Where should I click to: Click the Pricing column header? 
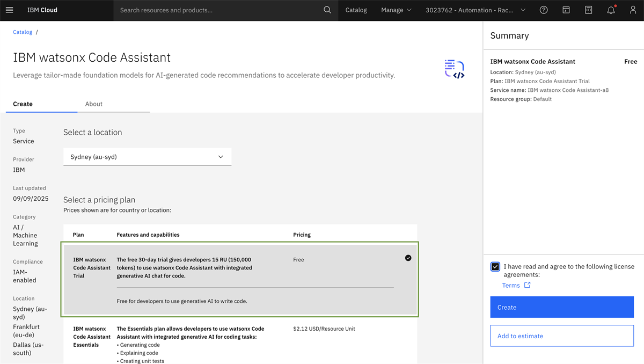tap(302, 235)
